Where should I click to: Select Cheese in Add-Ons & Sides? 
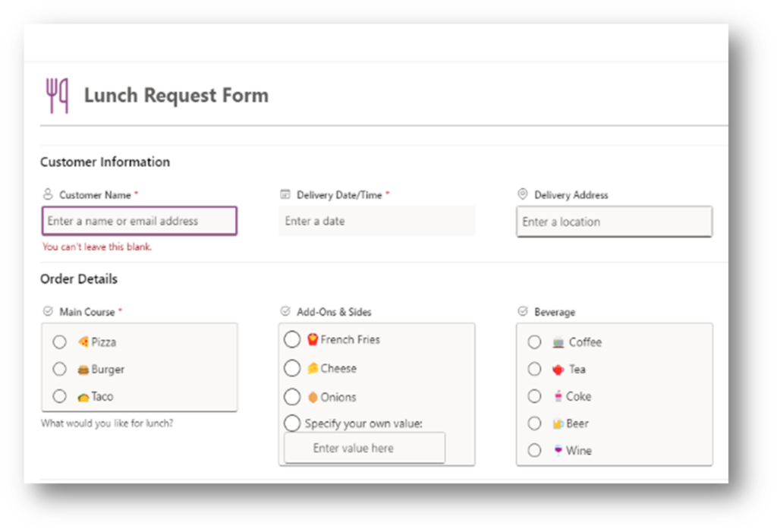292,368
